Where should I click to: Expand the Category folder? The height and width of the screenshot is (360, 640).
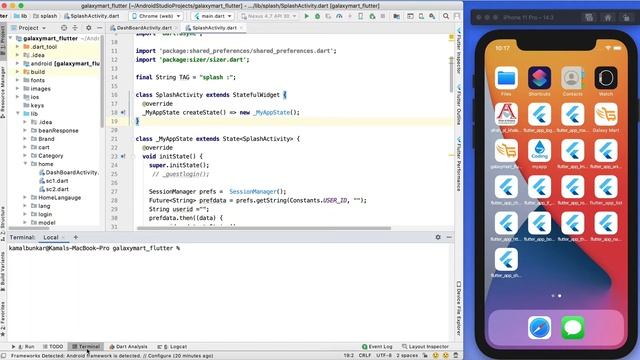pyautogui.click(x=25, y=156)
